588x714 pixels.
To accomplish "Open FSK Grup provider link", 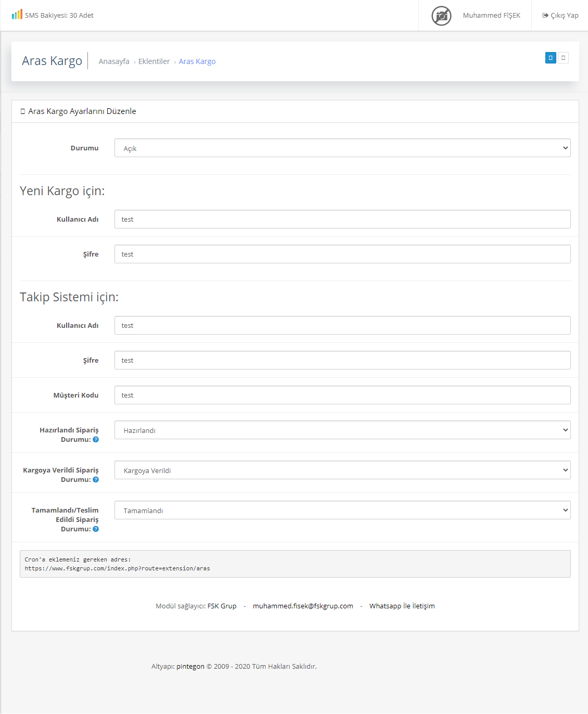I will tap(222, 606).
